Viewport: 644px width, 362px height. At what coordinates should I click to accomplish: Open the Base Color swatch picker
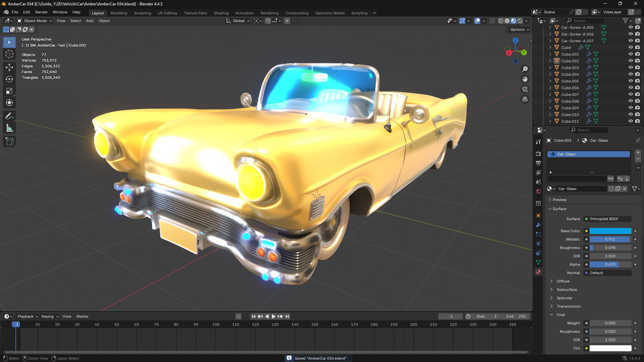click(610, 231)
